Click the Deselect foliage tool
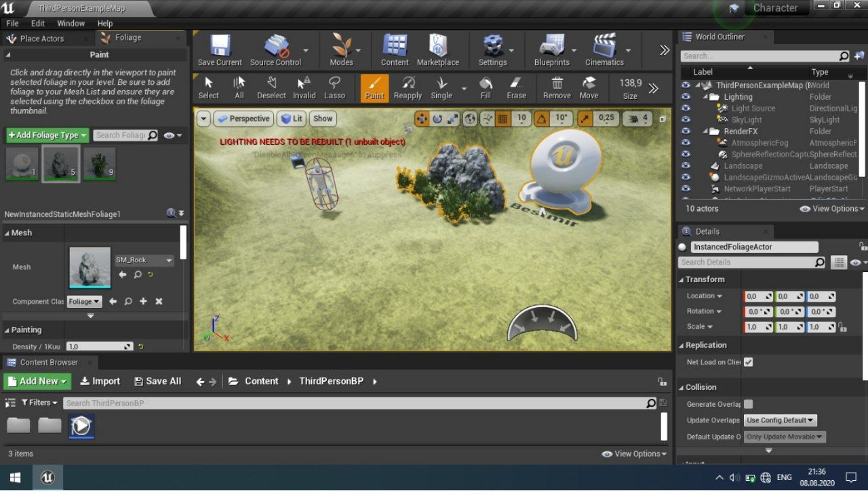The height and width of the screenshot is (495, 868). click(271, 88)
